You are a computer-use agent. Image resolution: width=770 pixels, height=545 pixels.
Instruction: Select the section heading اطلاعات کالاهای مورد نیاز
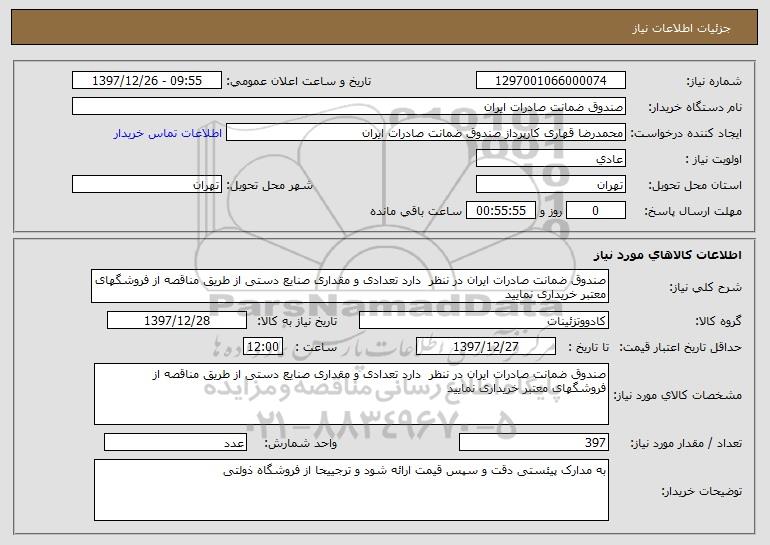[667, 255]
